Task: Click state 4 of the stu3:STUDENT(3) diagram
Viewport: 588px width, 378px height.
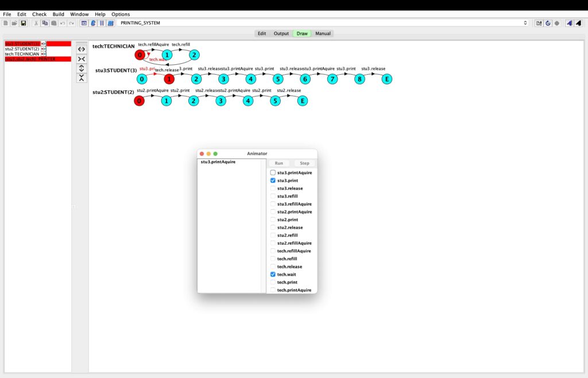Action: (x=250, y=79)
